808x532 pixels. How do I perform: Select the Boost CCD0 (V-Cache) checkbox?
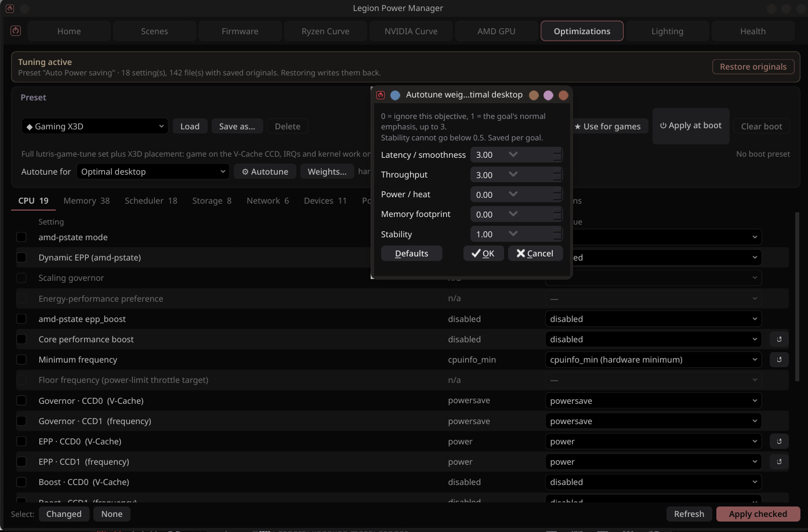click(x=21, y=482)
